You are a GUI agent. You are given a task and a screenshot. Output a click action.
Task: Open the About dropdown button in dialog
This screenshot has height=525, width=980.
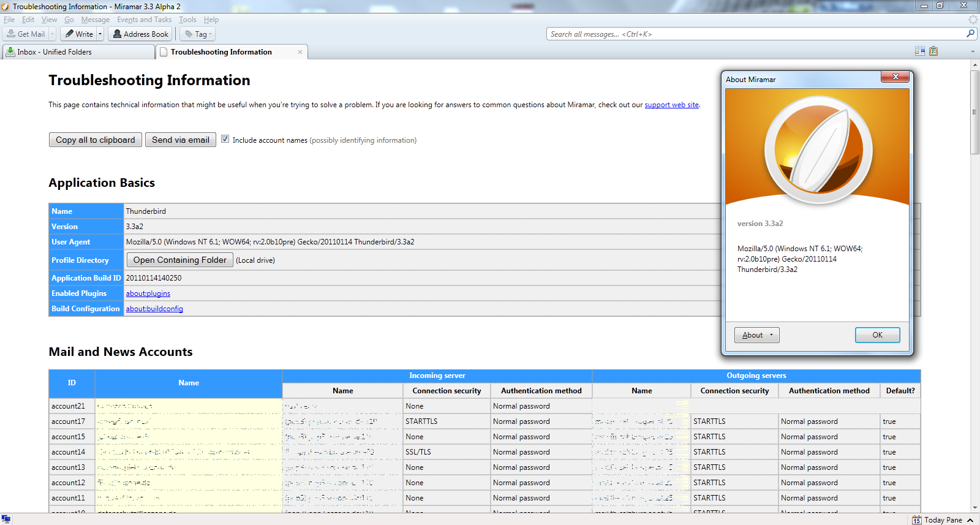pyautogui.click(x=757, y=335)
